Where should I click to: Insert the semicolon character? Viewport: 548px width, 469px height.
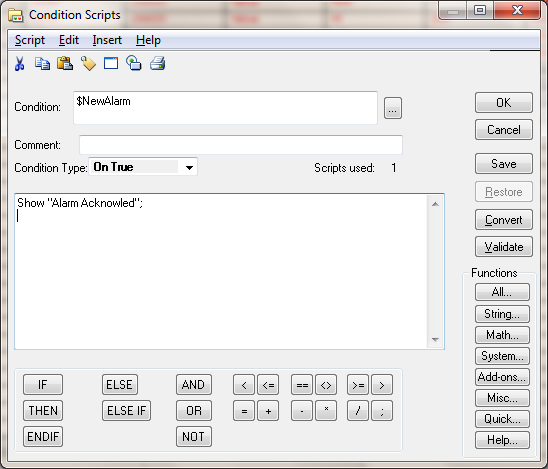(x=382, y=411)
